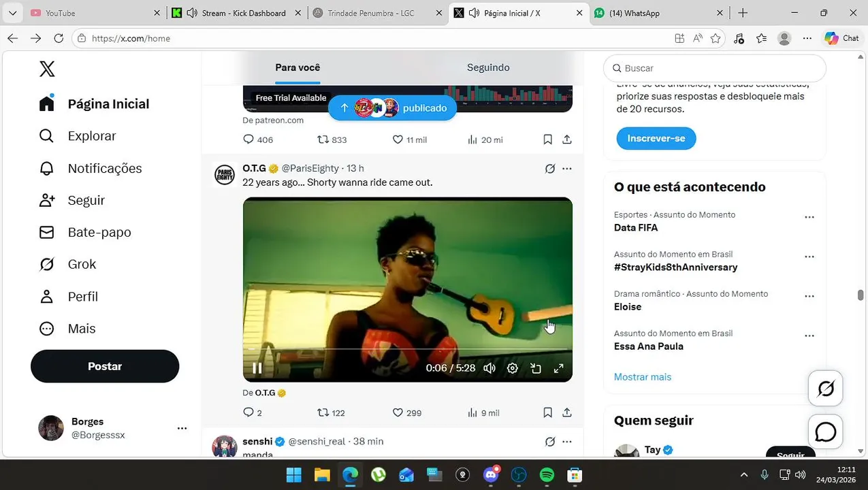Switch to Stream - Kick Dashboard tab
The height and width of the screenshot is (490, 868).
tap(236, 13)
